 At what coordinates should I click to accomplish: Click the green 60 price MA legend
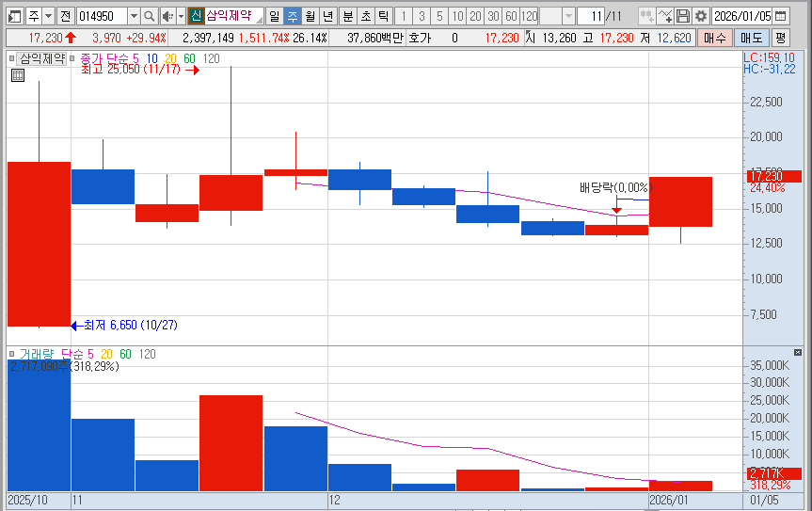point(189,58)
